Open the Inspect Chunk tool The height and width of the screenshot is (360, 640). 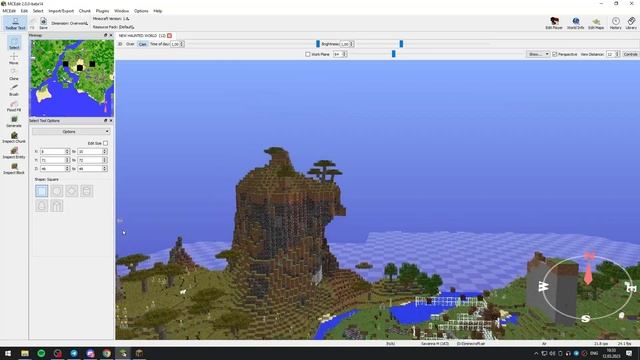coord(14,137)
